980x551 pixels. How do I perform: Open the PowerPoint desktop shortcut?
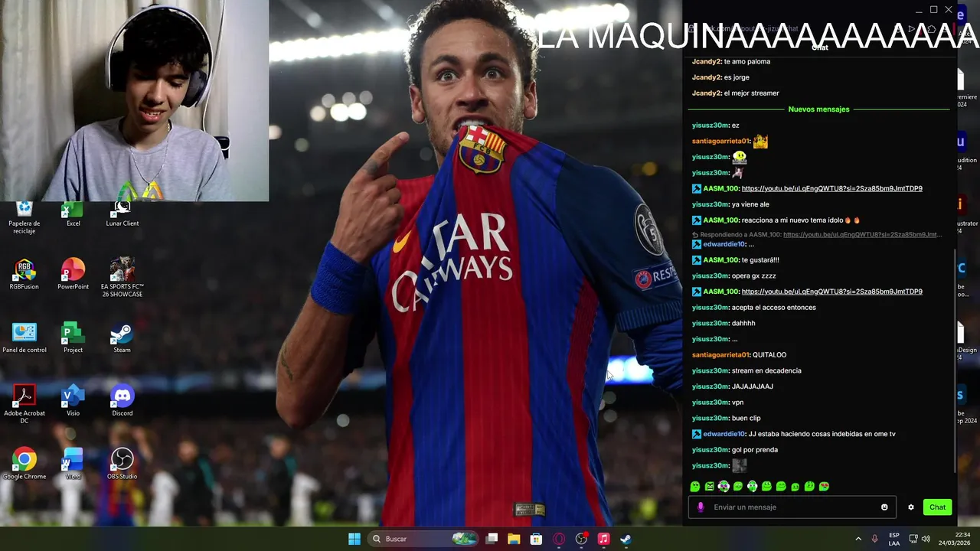(73, 275)
